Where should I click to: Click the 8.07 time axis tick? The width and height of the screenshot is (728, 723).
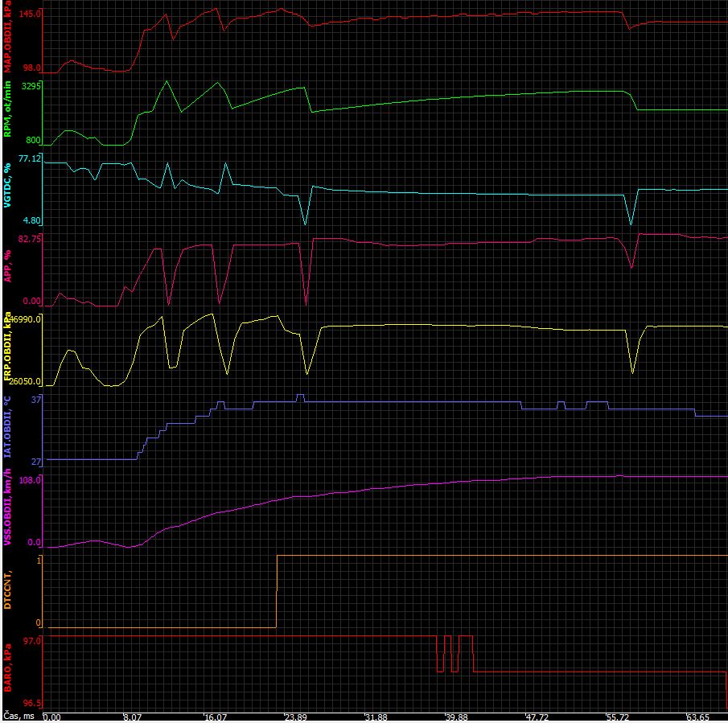[133, 717]
